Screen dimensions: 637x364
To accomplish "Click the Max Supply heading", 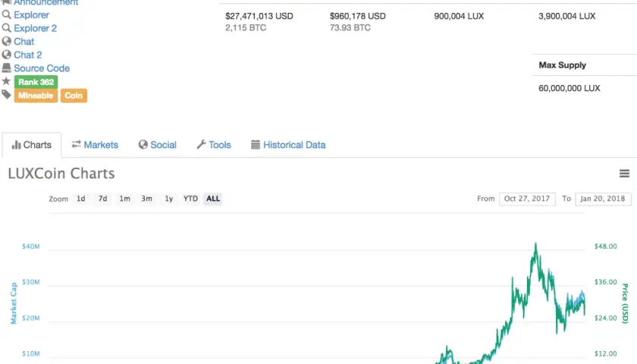I will [563, 65].
